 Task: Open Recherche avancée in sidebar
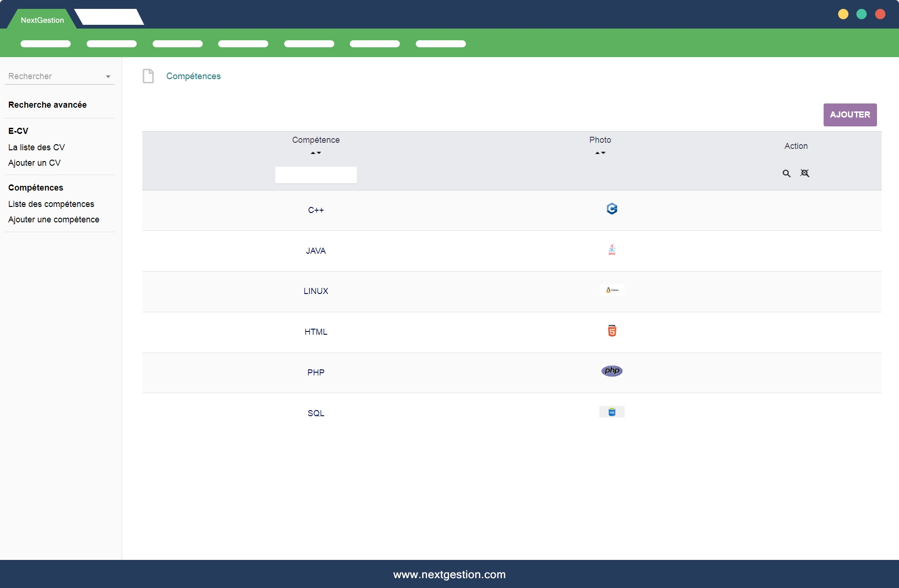tap(47, 105)
